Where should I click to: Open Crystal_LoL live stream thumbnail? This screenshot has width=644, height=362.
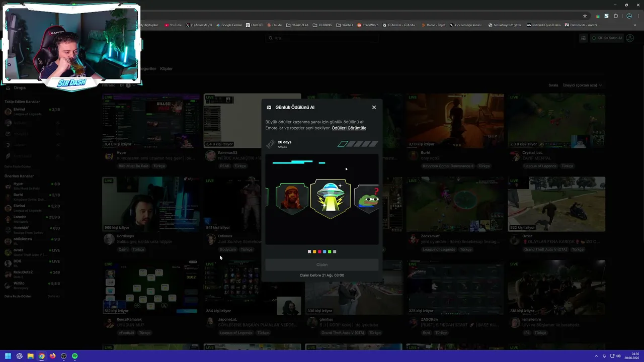(x=556, y=121)
